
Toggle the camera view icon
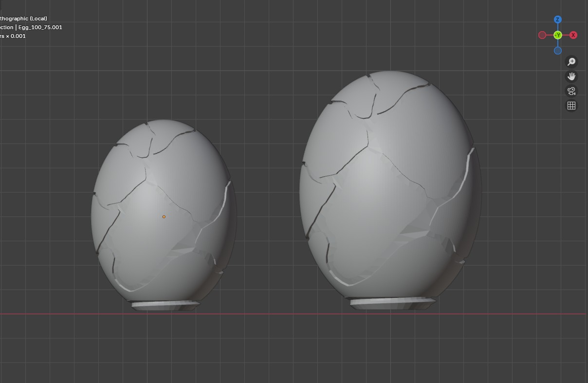coord(571,91)
